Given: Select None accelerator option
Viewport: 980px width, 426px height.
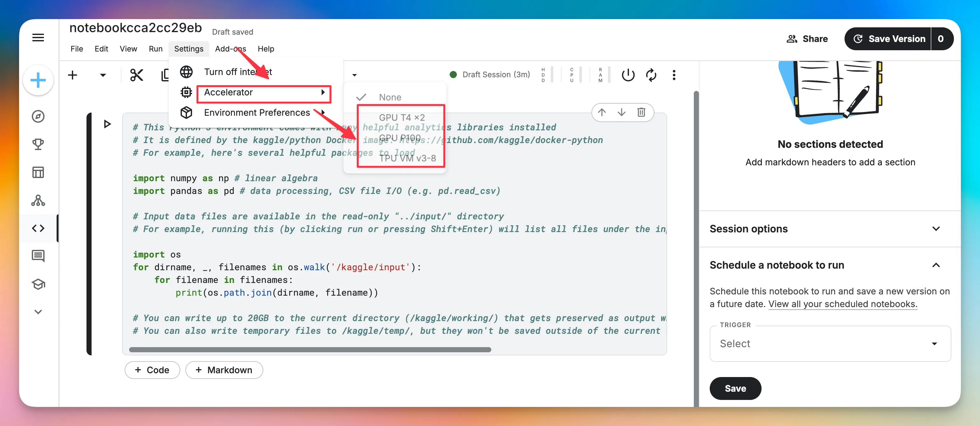Looking at the screenshot, I should (x=390, y=97).
